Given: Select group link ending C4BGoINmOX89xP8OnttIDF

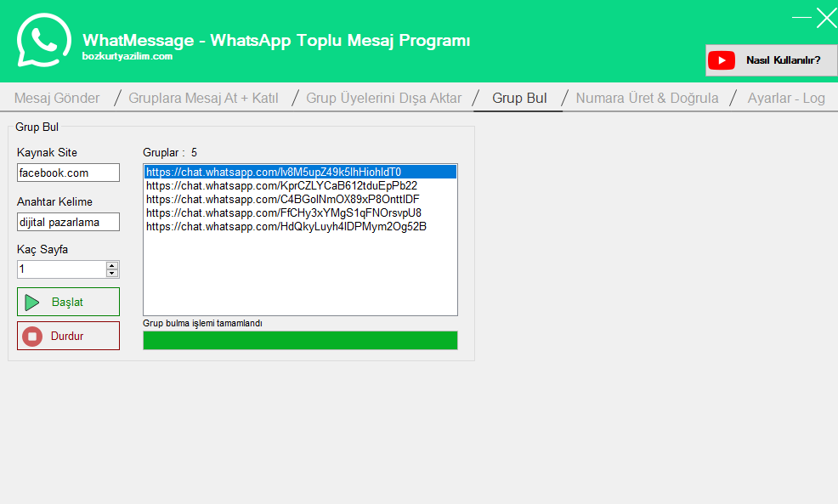Looking at the screenshot, I should [300, 200].
